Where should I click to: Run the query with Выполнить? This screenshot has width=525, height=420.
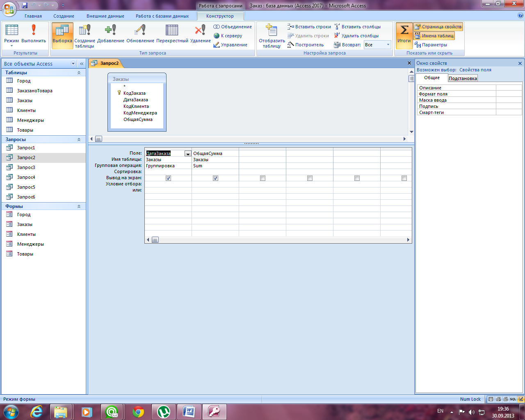click(34, 34)
